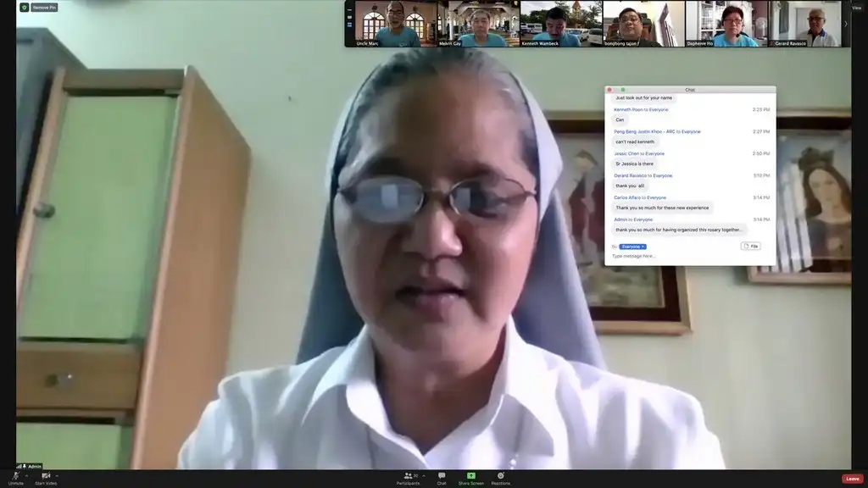The height and width of the screenshot is (488, 868).
Task: Attach a File in chat
Action: [751, 247]
